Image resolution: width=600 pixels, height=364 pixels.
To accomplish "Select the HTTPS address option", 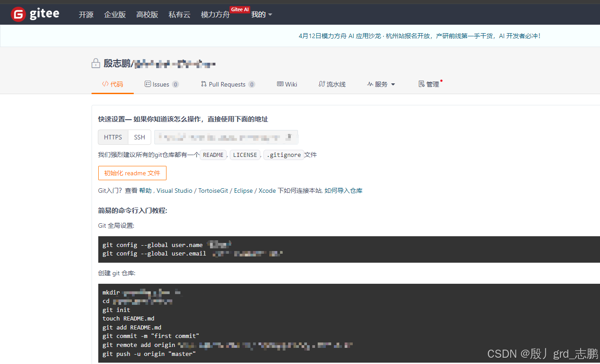I will pos(113,137).
